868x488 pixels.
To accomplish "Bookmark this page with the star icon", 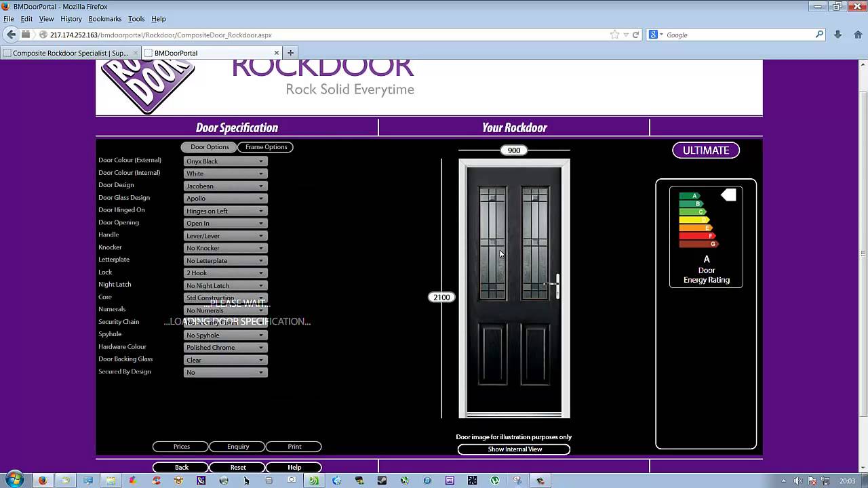I will (x=614, y=35).
